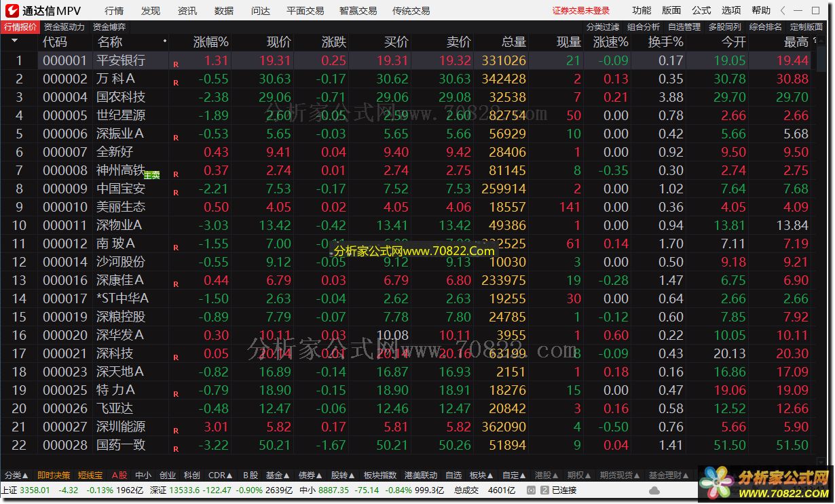Expand the 基金▲ dropdown tab
This screenshot has width=835, height=504.
coord(278,476)
